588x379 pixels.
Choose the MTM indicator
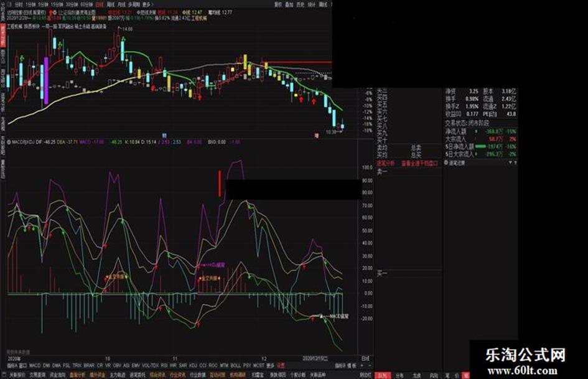[224, 365]
